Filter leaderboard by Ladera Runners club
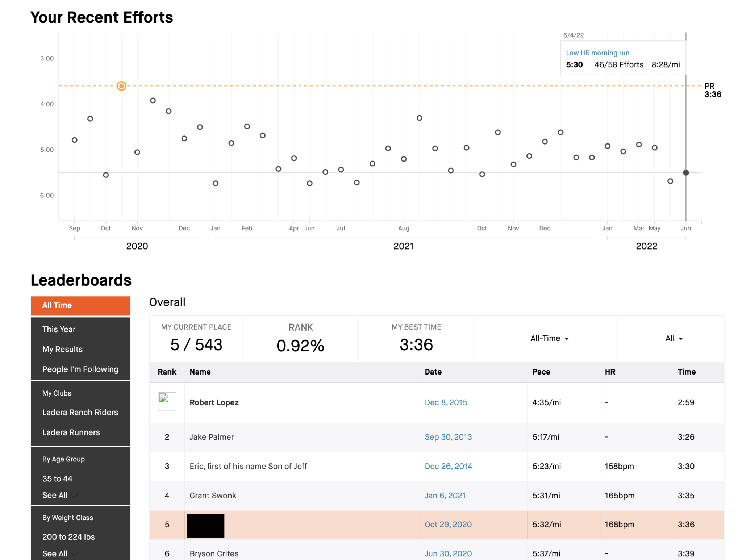Screen dimensions: 742x560 tap(71, 432)
